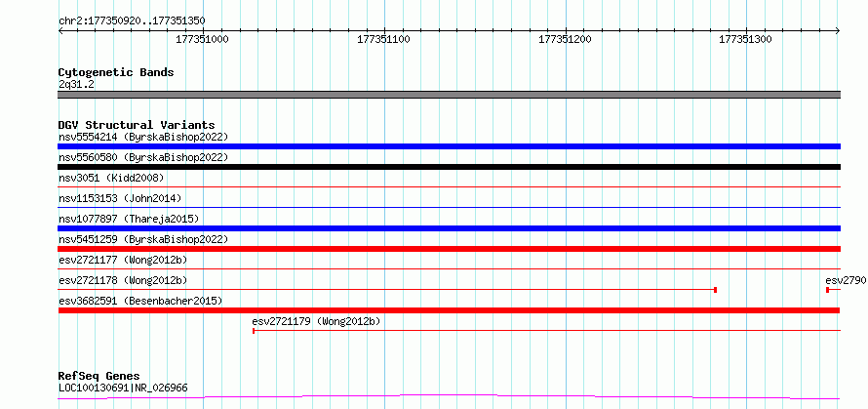Screen dimensions: 868x409
Task: Click the 177351200 ruler position label
Action: (565, 39)
